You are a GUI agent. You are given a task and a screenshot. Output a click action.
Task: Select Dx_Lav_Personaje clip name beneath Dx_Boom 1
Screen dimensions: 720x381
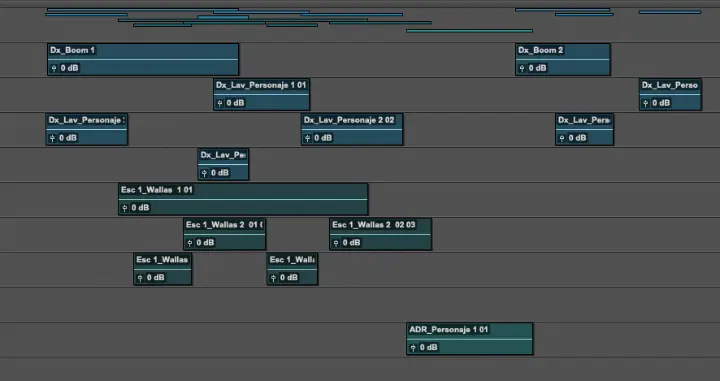coord(87,120)
